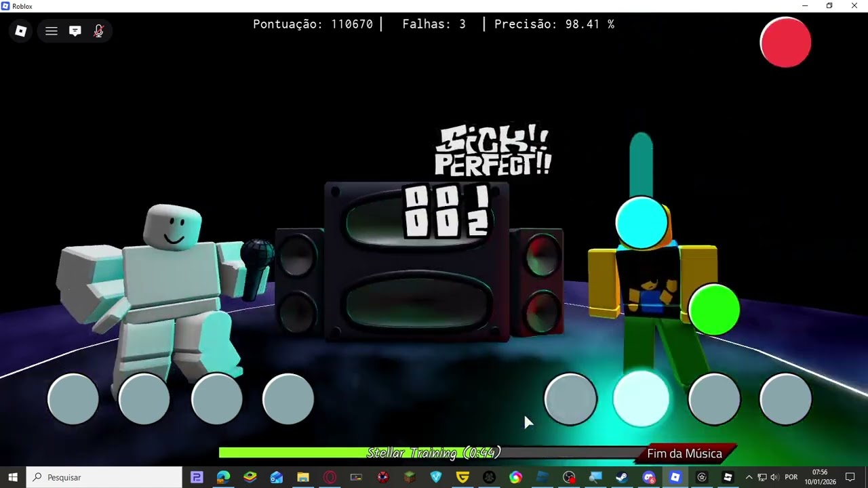Tap rightmost grey receptor on player side
Viewport: 868px width, 488px height.
[x=785, y=399]
